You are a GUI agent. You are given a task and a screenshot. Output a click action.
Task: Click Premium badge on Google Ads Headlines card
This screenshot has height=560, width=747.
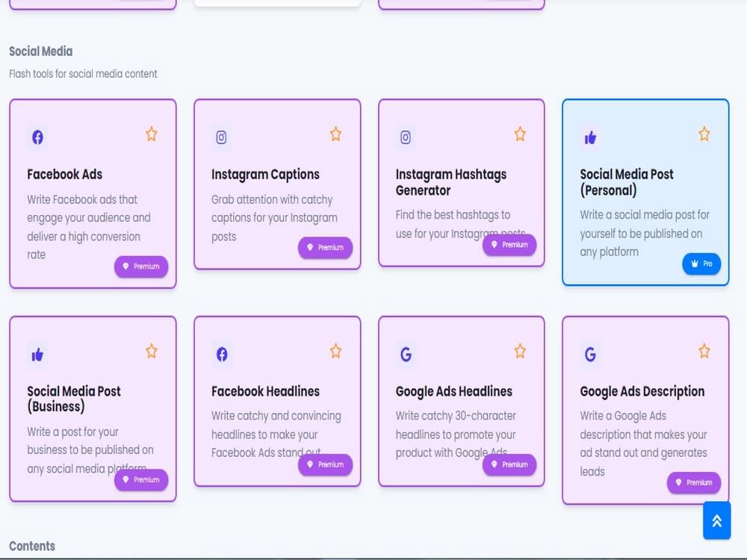click(x=509, y=464)
